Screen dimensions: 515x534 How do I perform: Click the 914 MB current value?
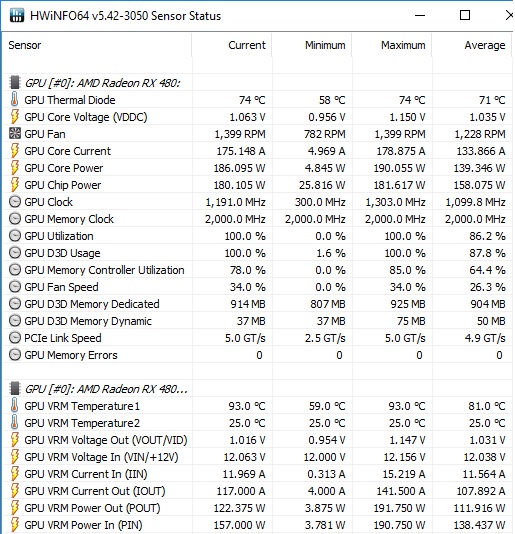(x=248, y=304)
